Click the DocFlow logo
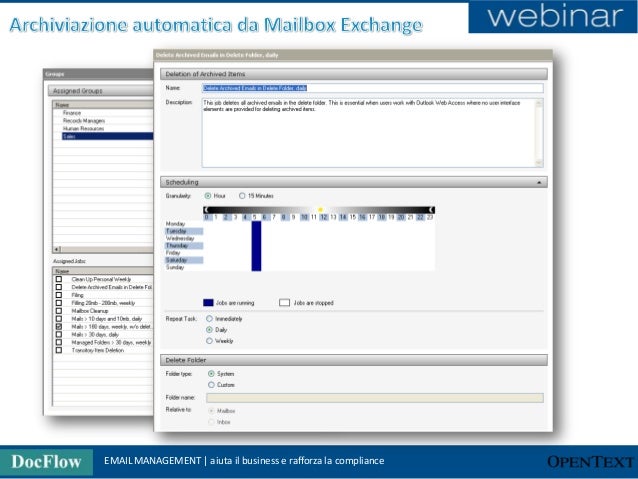 pyautogui.click(x=46, y=462)
